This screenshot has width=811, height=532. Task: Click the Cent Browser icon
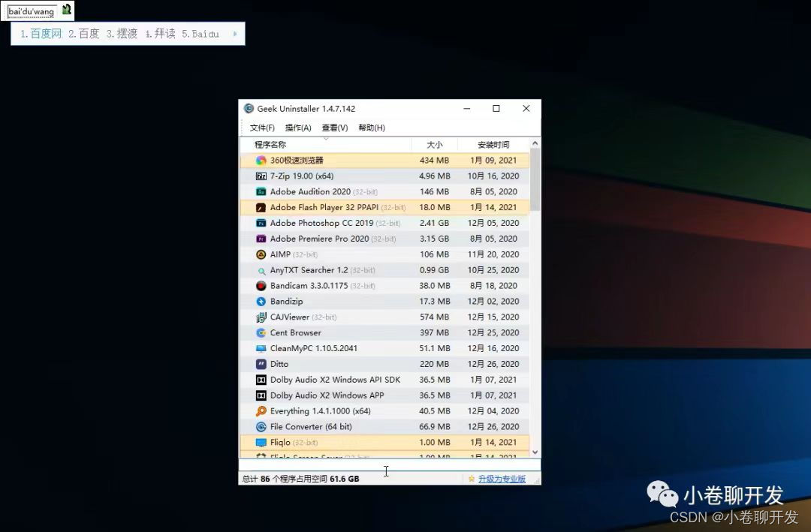(x=261, y=333)
